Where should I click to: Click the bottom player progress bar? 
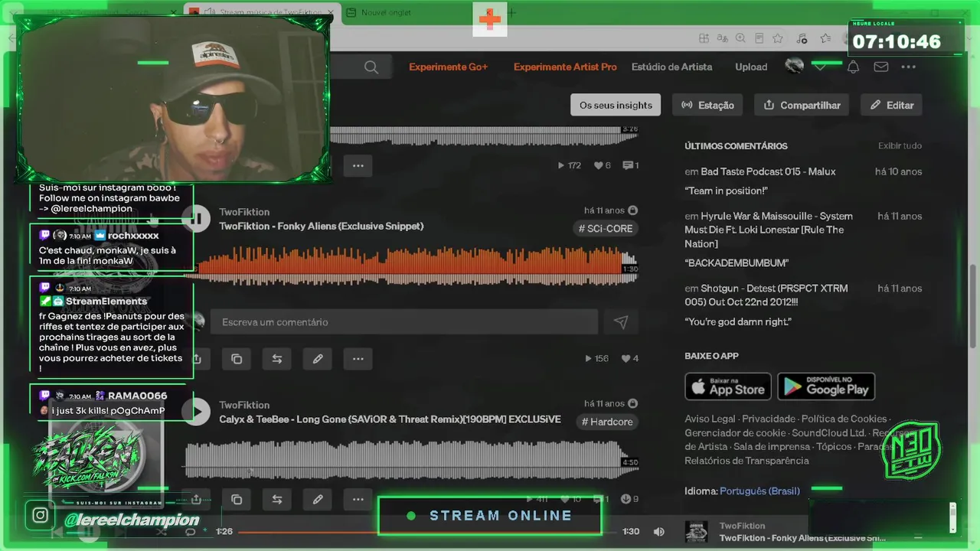(x=427, y=532)
